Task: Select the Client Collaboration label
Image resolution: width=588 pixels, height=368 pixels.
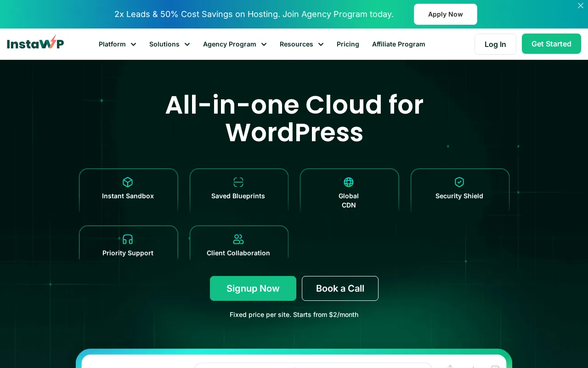Action: [x=238, y=253]
